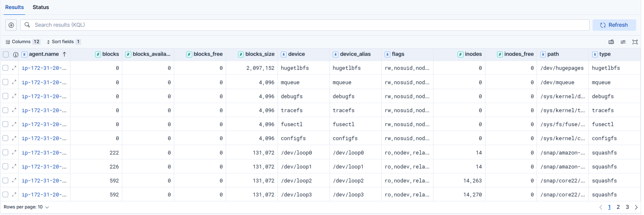Switch to the Results tab

click(14, 7)
